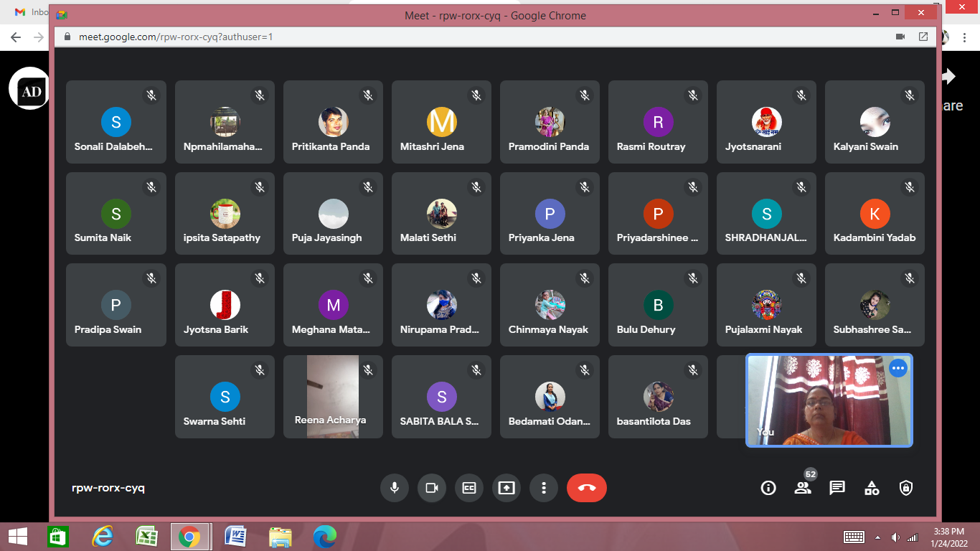Click your own video self-view tile
This screenshot has width=980, height=551.
(x=829, y=400)
